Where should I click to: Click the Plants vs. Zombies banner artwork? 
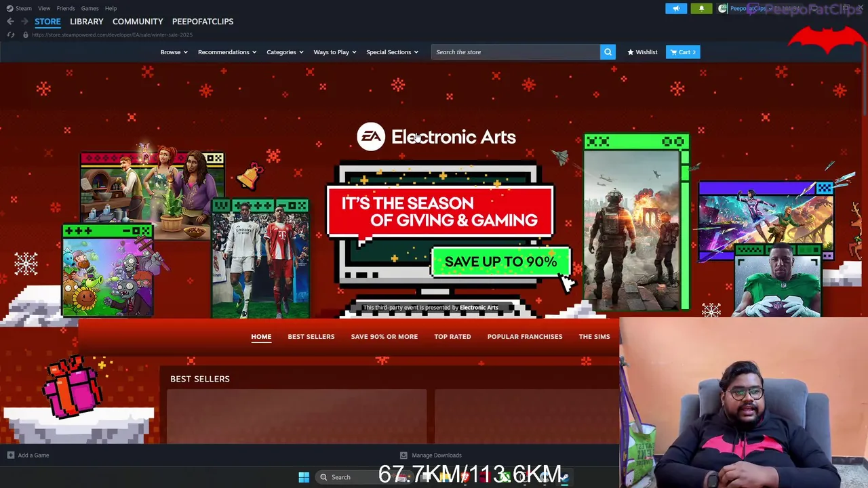pos(107,271)
